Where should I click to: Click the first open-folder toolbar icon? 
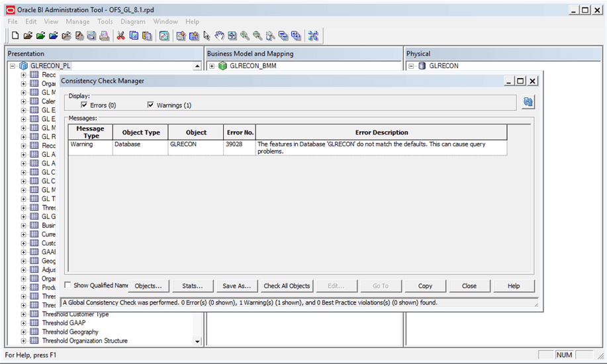click(x=28, y=36)
